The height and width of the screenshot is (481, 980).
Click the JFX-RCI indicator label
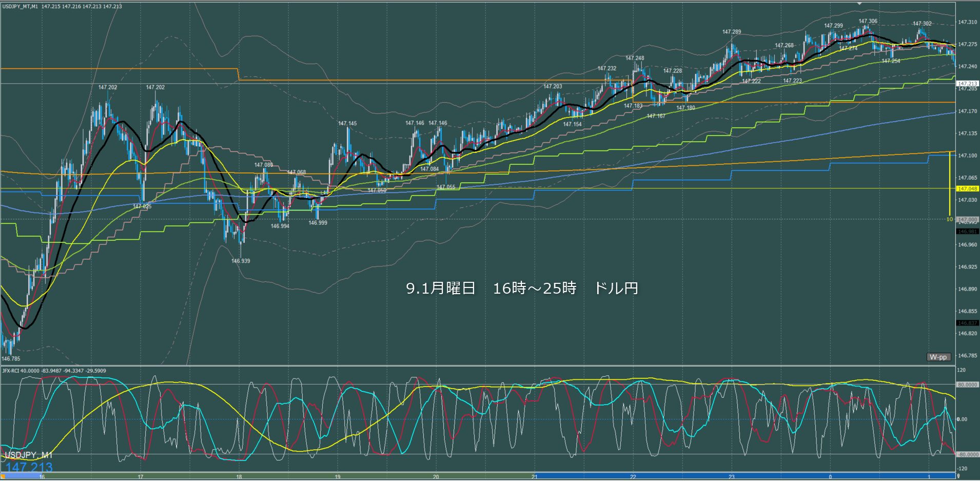(x=13, y=371)
